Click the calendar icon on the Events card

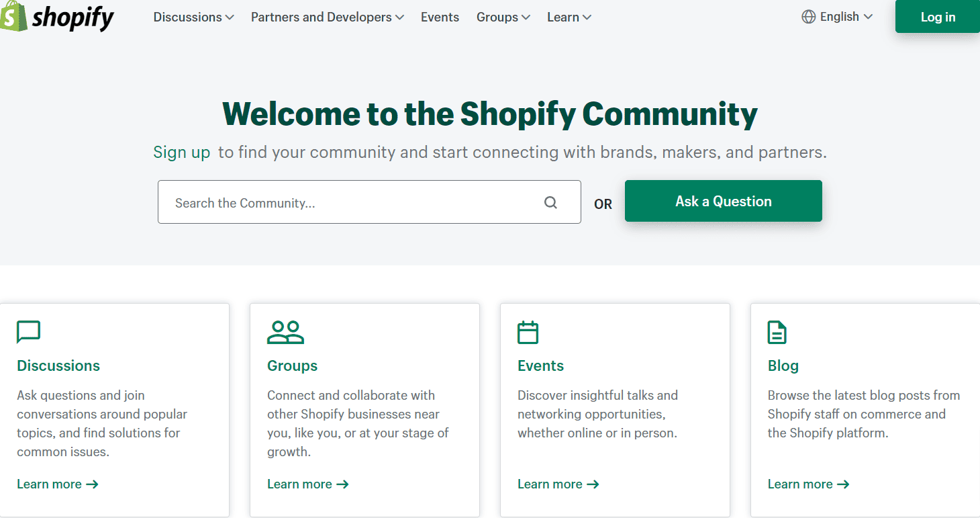pos(528,332)
